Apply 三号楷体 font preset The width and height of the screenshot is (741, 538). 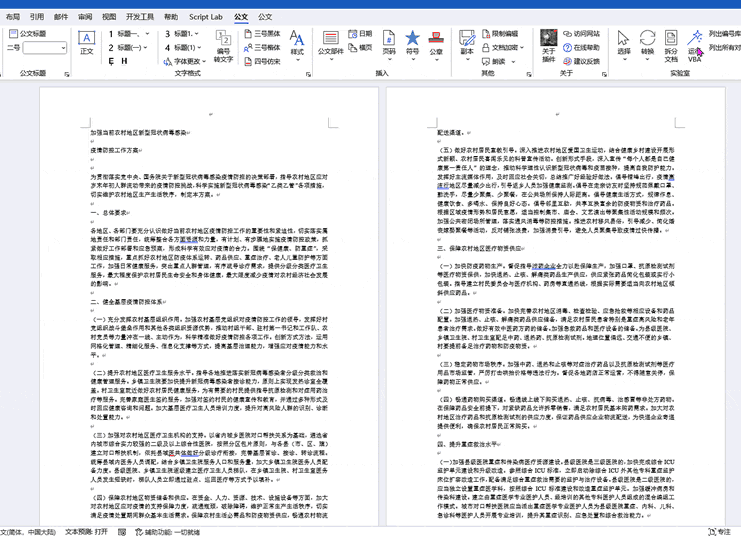262,47
